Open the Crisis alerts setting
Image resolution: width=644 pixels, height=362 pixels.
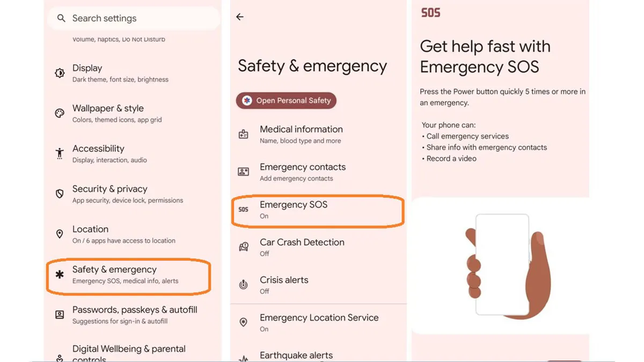(x=318, y=285)
